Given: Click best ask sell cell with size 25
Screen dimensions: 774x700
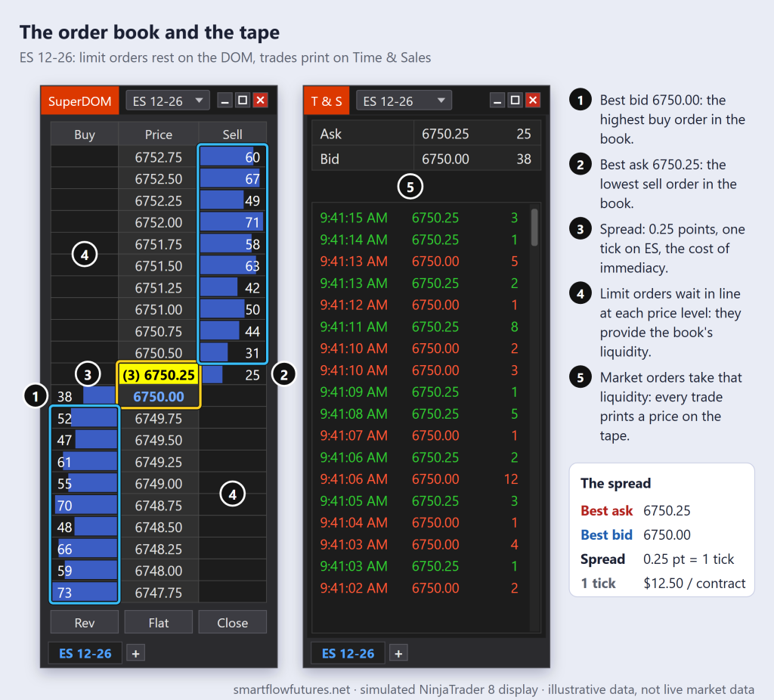Looking at the screenshot, I should pyautogui.click(x=233, y=375).
